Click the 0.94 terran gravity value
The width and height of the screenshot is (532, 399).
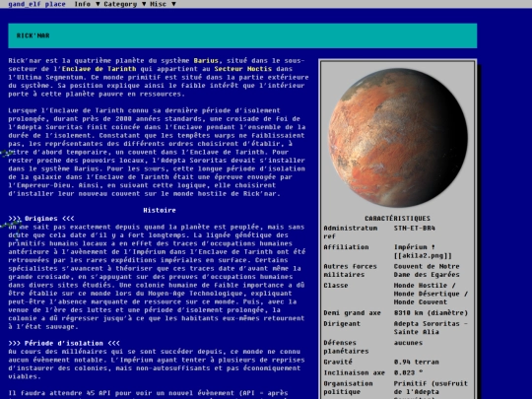417,362
